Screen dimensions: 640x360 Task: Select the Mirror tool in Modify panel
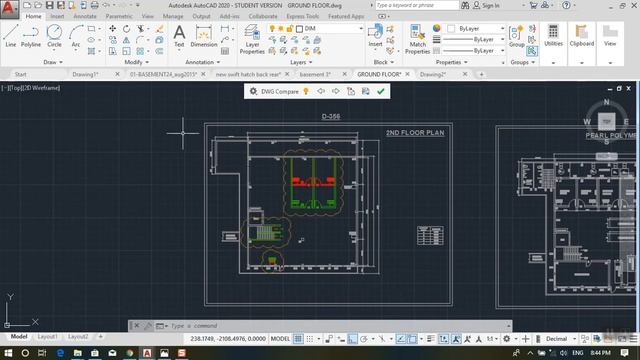click(x=127, y=40)
